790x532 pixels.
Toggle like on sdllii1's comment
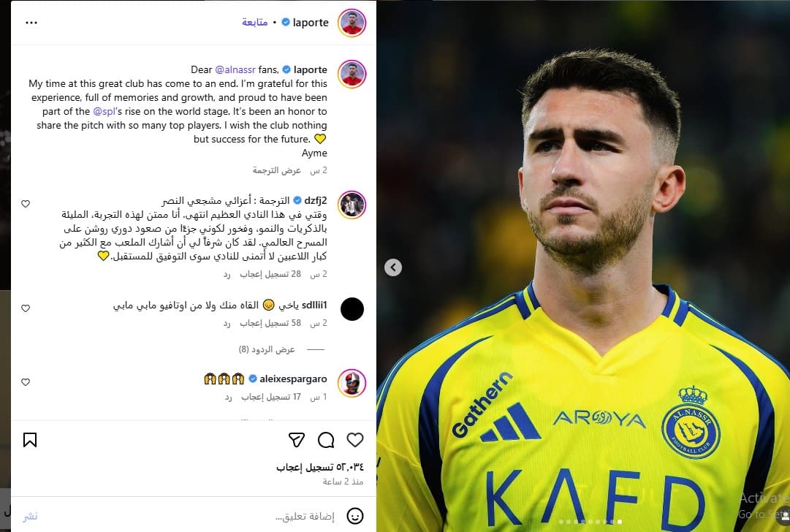(26, 308)
